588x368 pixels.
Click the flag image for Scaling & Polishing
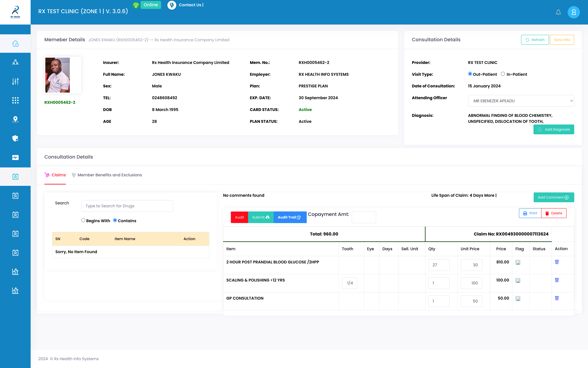(x=518, y=281)
